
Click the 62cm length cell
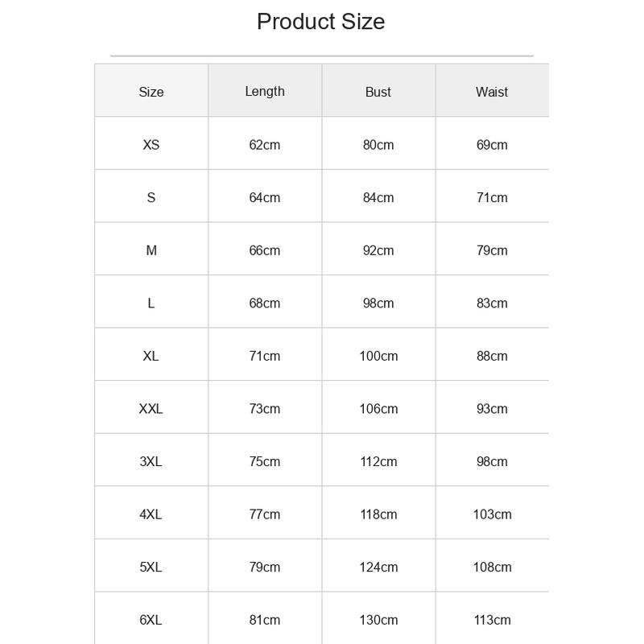(x=265, y=145)
